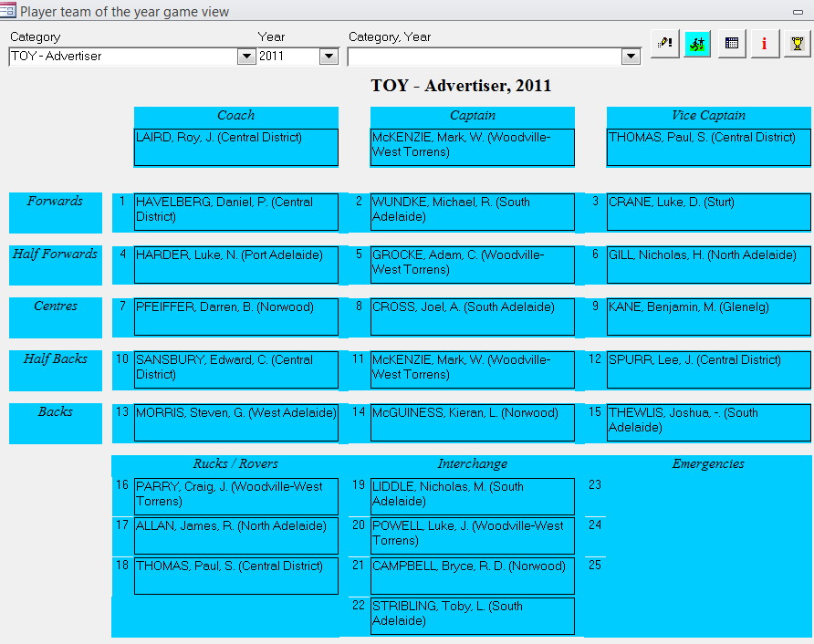Screen dimensions: 814x644
Task: Click the Half Forwards row label
Action: 55,265
